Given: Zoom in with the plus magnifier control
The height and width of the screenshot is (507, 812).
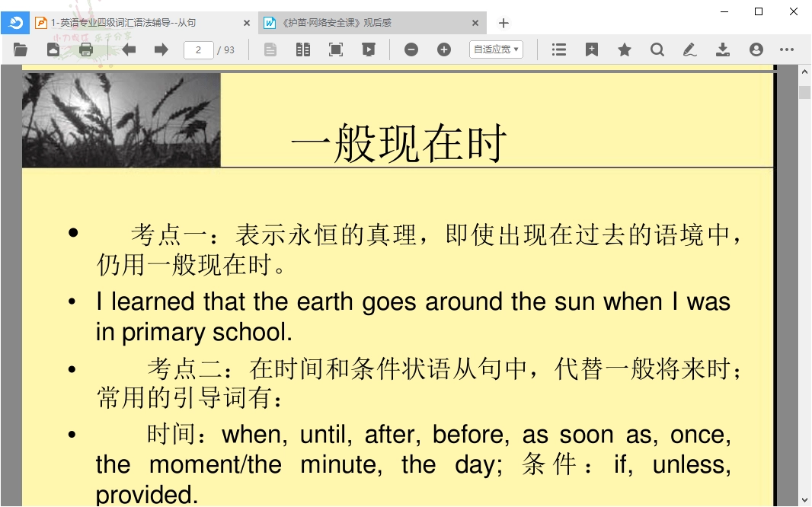Looking at the screenshot, I should [x=443, y=49].
